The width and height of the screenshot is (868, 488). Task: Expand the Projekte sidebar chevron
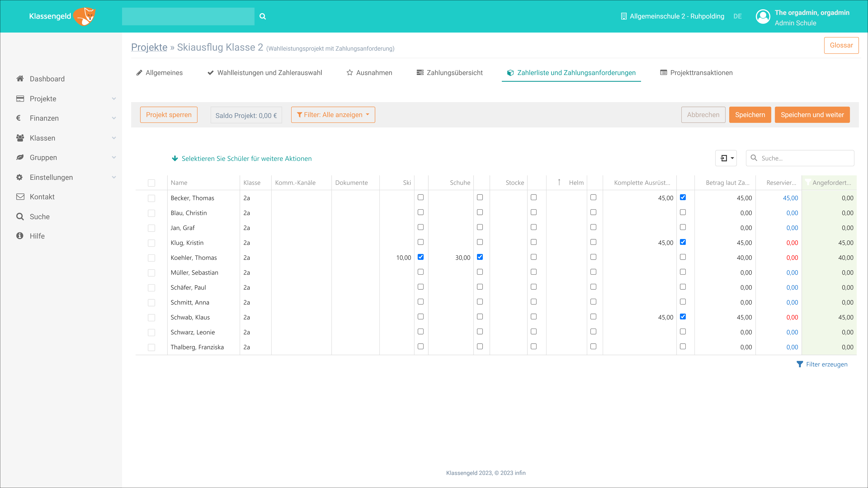(x=114, y=99)
